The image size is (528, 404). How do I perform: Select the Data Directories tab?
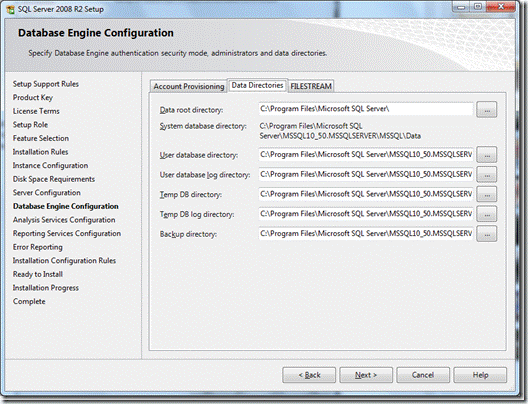(x=257, y=85)
